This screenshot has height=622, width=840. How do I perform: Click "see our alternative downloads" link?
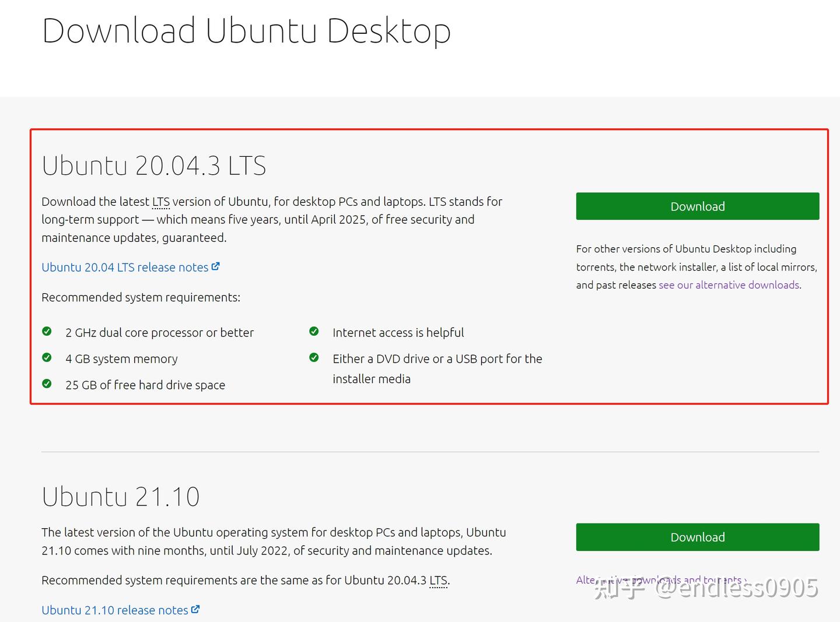tap(729, 284)
